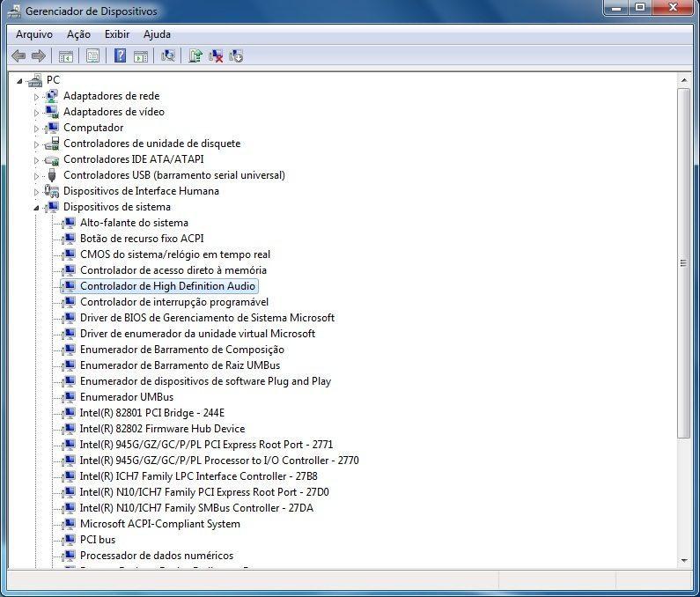Image resolution: width=700 pixels, height=597 pixels.
Task: Expand Controladores USB (barramento serial universal)
Action: point(37,175)
